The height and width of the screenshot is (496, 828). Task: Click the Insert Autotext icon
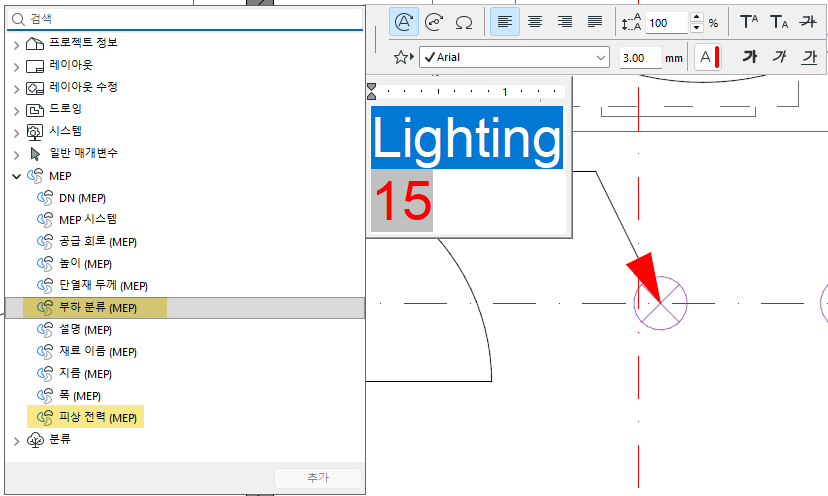point(404,22)
